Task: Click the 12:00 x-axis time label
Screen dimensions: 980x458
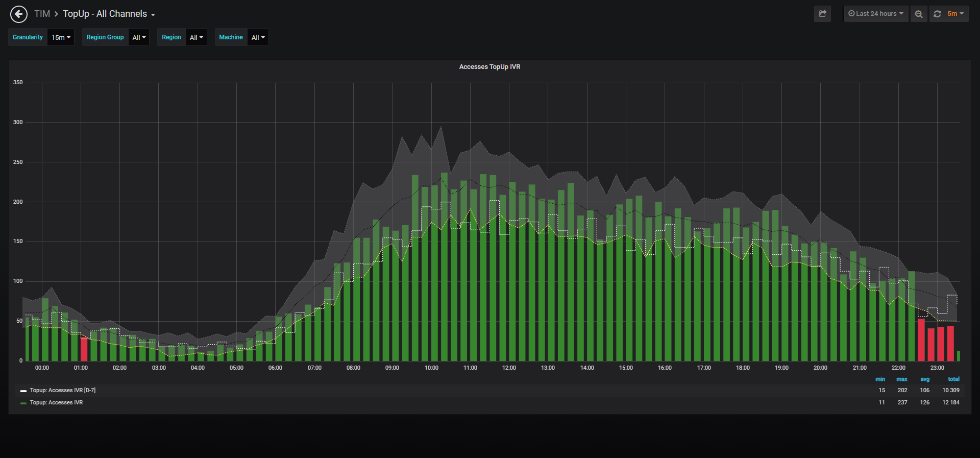Action: pos(509,368)
